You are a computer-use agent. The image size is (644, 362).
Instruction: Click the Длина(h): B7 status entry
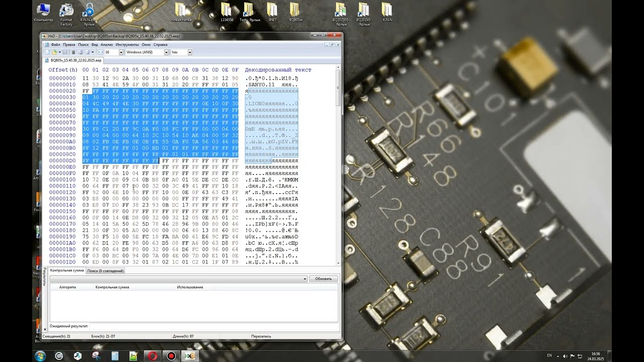pos(184,336)
